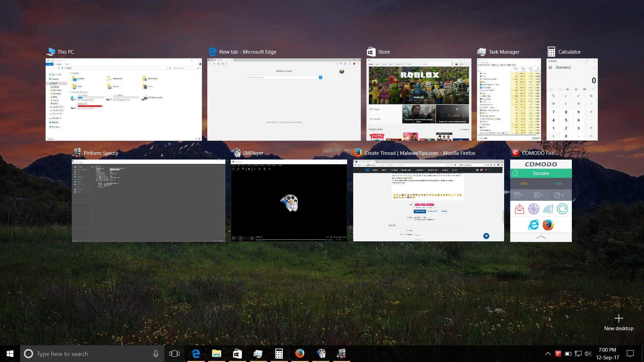The height and width of the screenshot is (362, 644).
Task: Select the Piriform Speccy window thumbnail
Action: [148, 200]
